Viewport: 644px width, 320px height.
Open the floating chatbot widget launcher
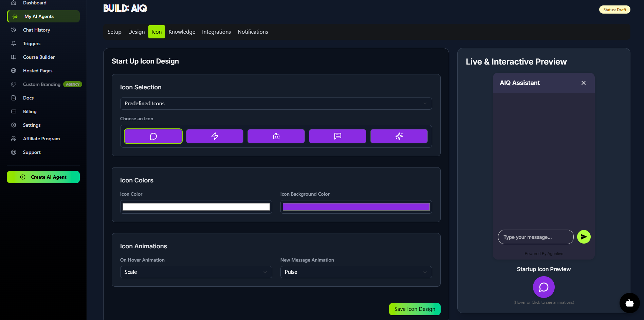[x=629, y=303]
